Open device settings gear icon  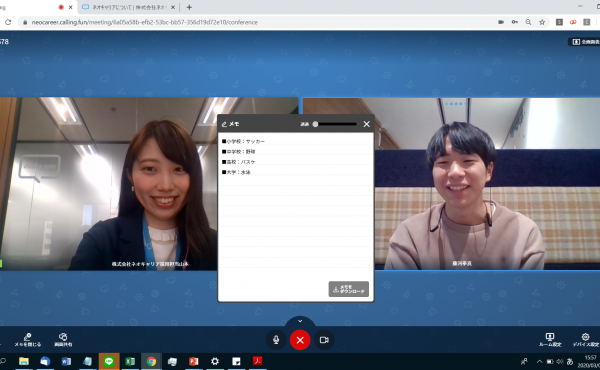(x=585, y=339)
